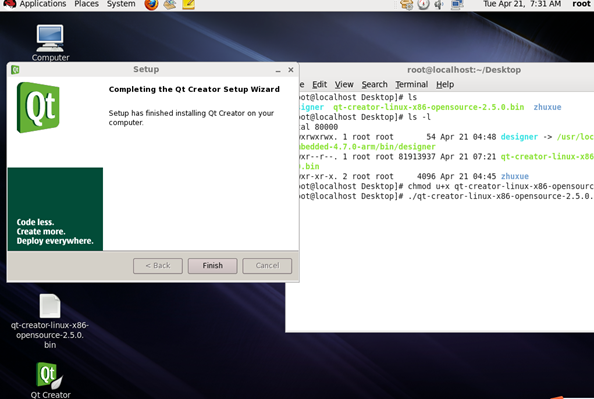Click the disabled Back button in Setup

coord(158,266)
